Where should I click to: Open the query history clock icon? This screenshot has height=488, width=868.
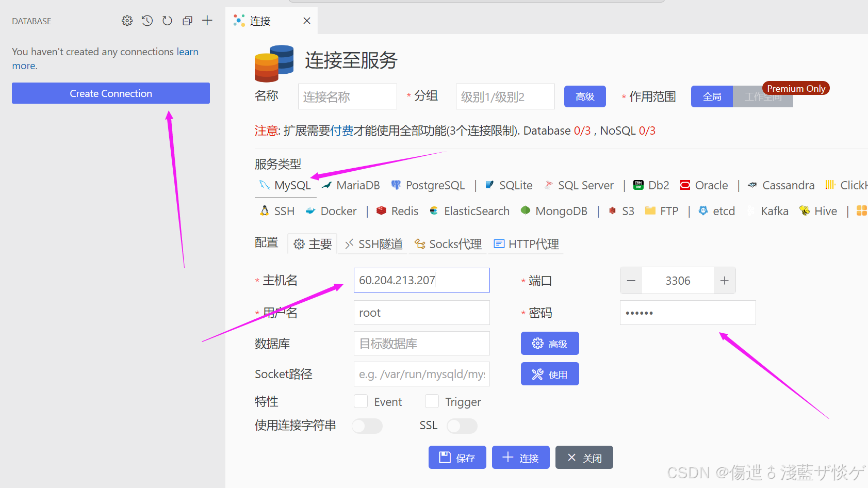(148, 21)
